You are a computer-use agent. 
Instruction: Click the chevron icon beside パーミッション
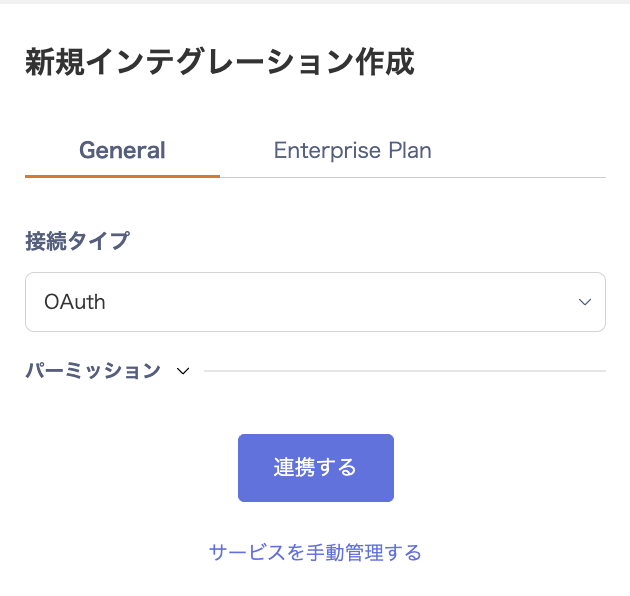(183, 371)
